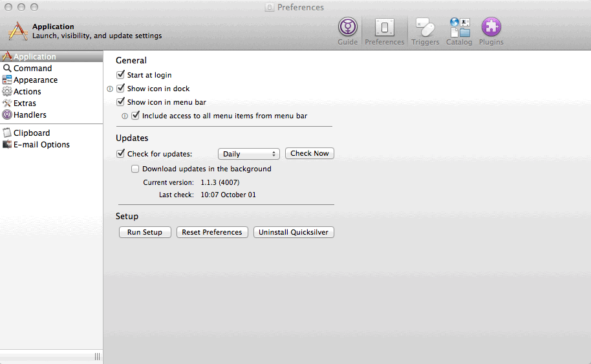Open the Plugins puzzle icon
Viewport: 591px width, 364px height.
point(491,27)
